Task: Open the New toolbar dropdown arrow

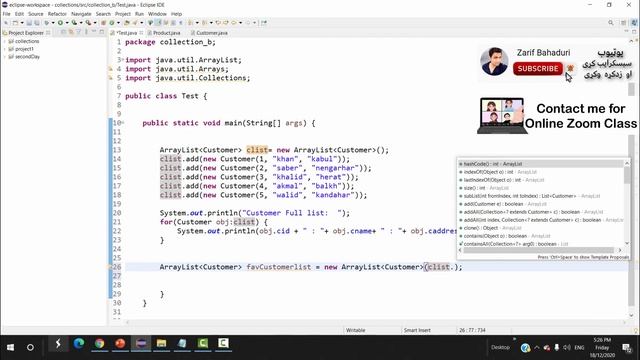Action: (x=22, y=23)
